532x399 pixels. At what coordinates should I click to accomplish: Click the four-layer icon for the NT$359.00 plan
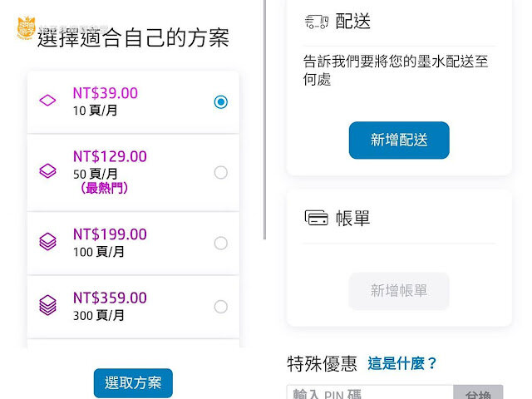(47, 306)
